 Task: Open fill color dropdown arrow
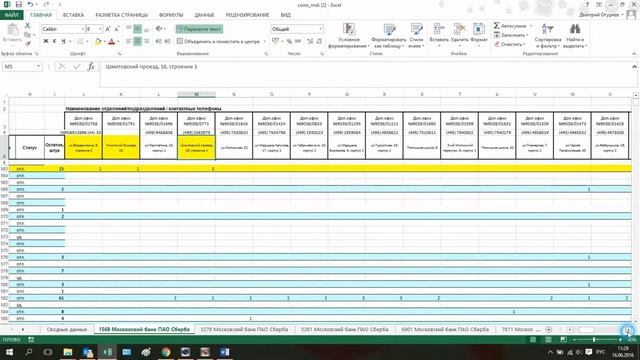pos(104,41)
